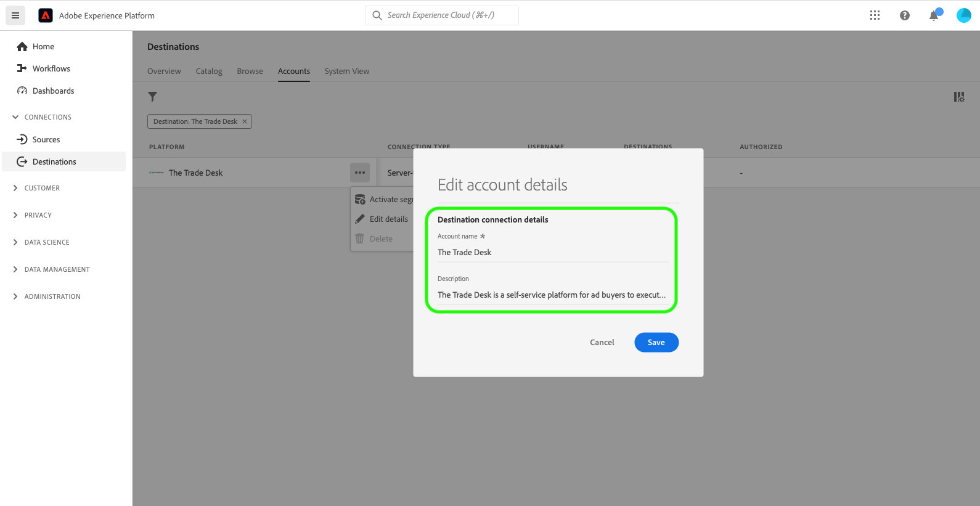Expand the Administration section
The height and width of the screenshot is (506, 980).
(x=15, y=296)
